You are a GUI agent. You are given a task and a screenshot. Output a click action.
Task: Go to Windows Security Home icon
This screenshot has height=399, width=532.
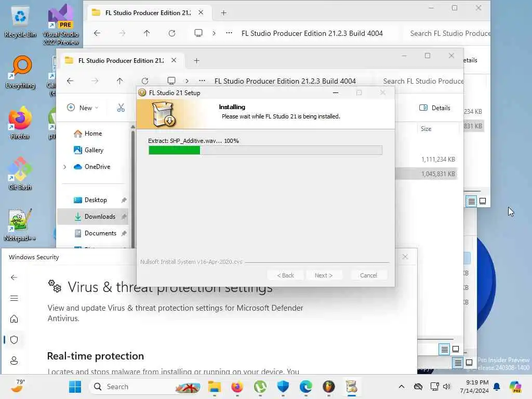click(x=14, y=319)
